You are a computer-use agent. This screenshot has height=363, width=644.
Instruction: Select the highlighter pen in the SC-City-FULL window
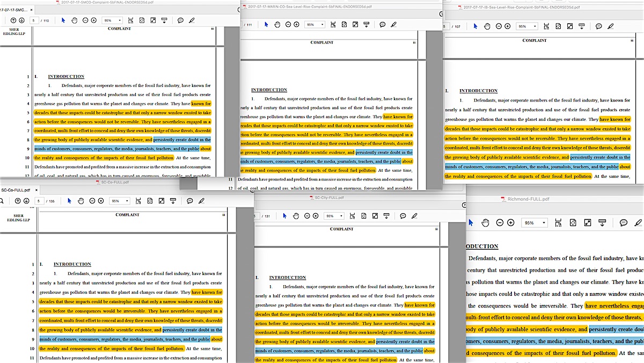tap(414, 216)
